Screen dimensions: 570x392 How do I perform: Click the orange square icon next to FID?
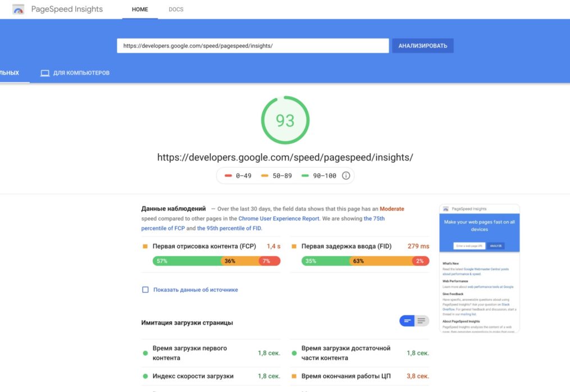[294, 246]
